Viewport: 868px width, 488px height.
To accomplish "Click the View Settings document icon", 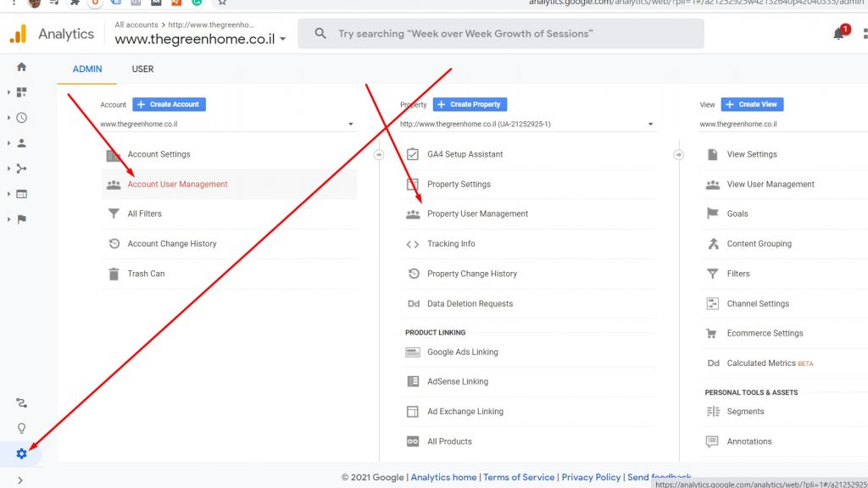I will click(712, 154).
